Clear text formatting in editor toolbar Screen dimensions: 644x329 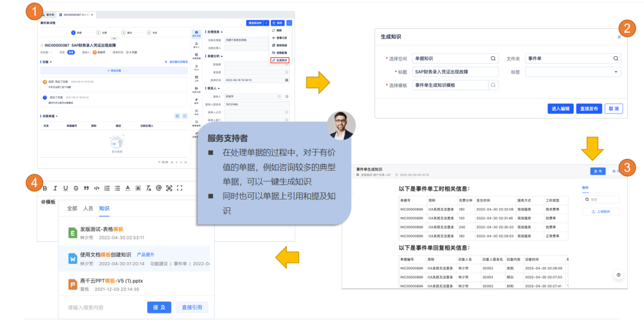(x=148, y=188)
